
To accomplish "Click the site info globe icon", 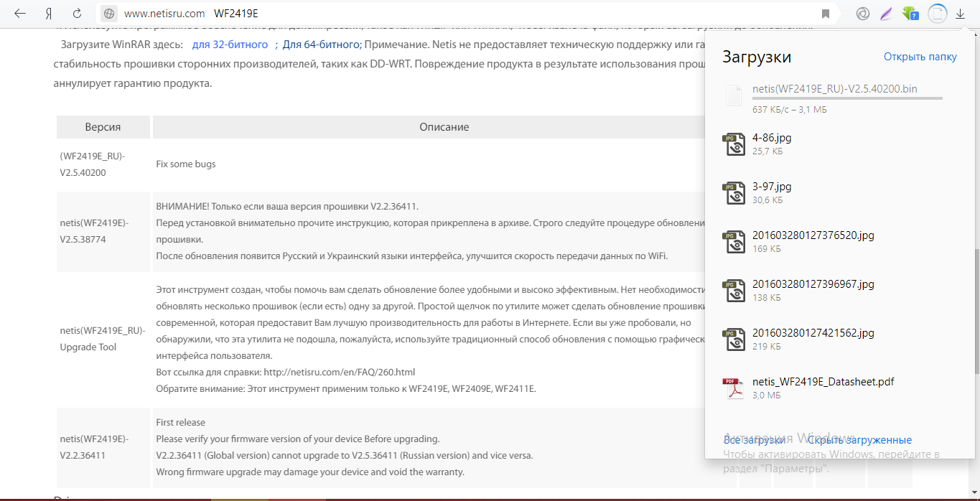I will (x=109, y=14).
